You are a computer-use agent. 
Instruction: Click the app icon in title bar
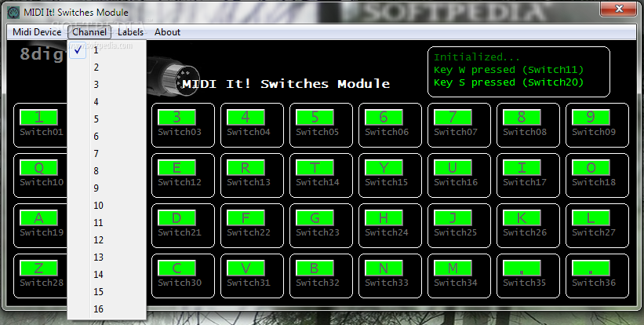tap(13, 13)
